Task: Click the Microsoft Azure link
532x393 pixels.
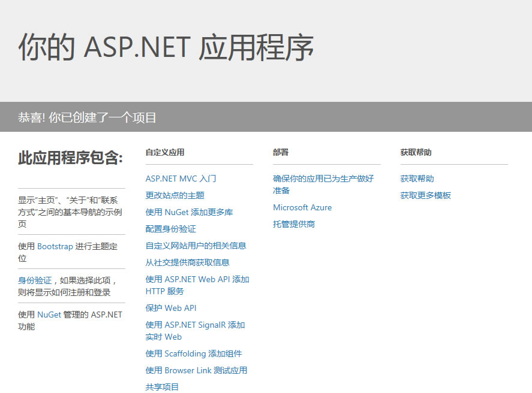Action: (302, 207)
